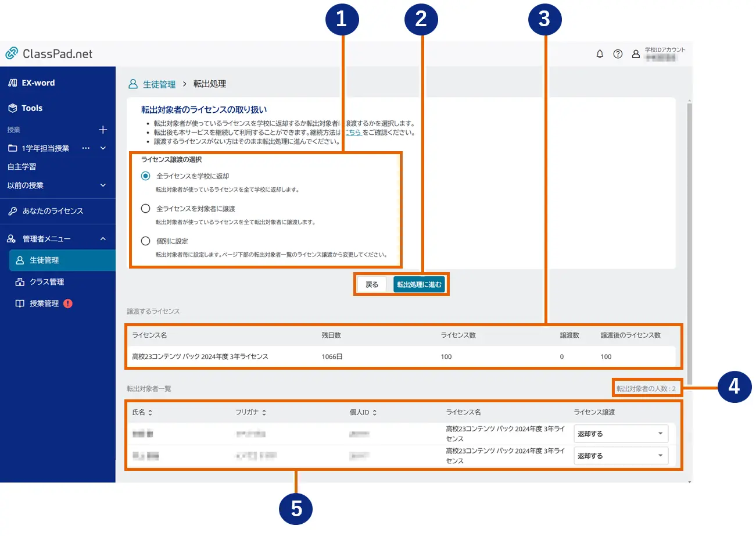Open the help question mark icon

[x=618, y=54]
